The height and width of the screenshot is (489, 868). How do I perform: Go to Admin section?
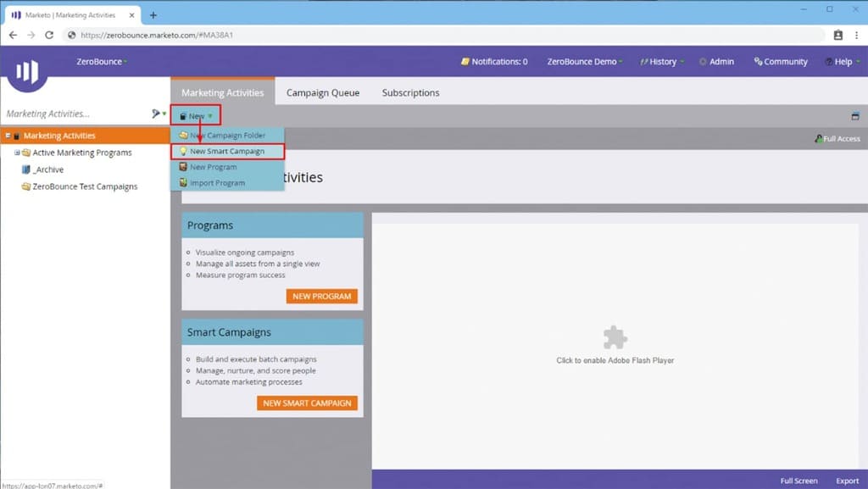point(716,61)
